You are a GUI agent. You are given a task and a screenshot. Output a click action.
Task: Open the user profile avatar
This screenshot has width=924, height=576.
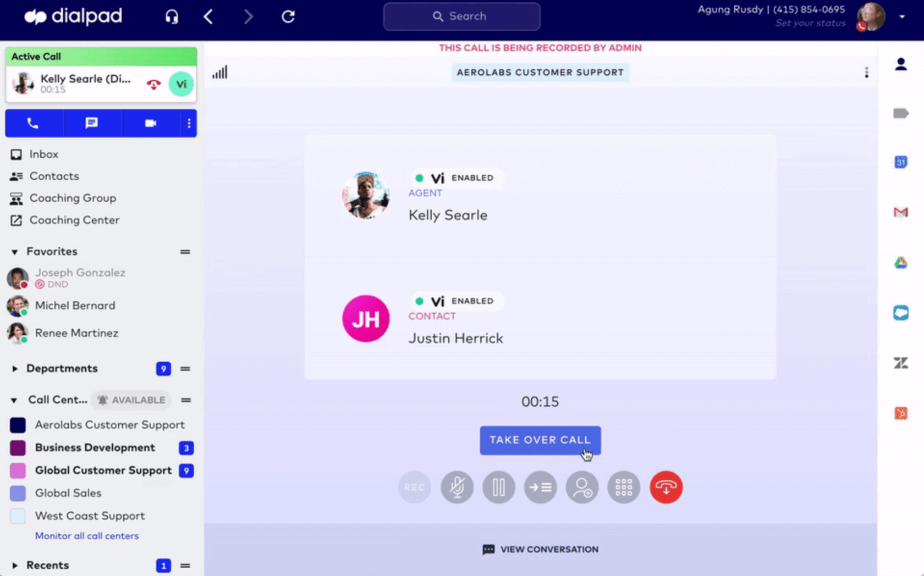pyautogui.click(x=871, y=16)
